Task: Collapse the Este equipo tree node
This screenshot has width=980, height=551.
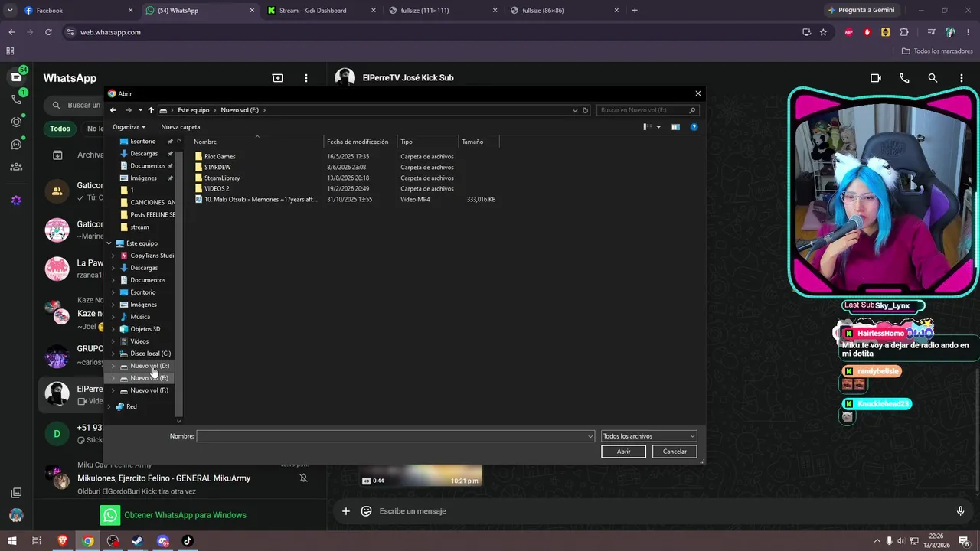Action: click(x=109, y=243)
